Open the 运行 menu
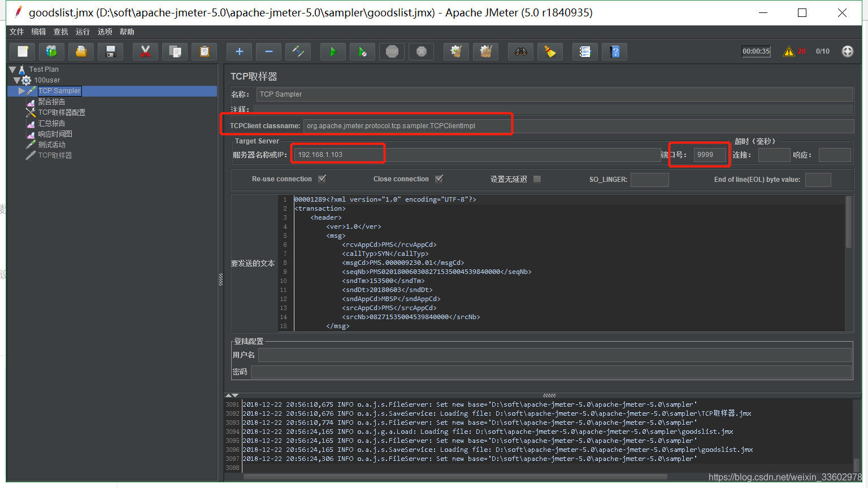The height and width of the screenshot is (488, 868). tap(83, 32)
